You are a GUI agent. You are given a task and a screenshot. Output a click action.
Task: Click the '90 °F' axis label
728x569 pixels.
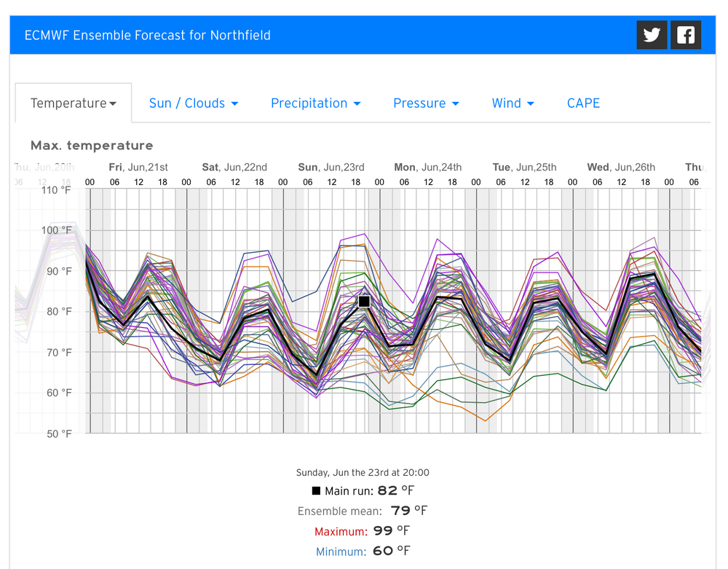click(x=59, y=271)
